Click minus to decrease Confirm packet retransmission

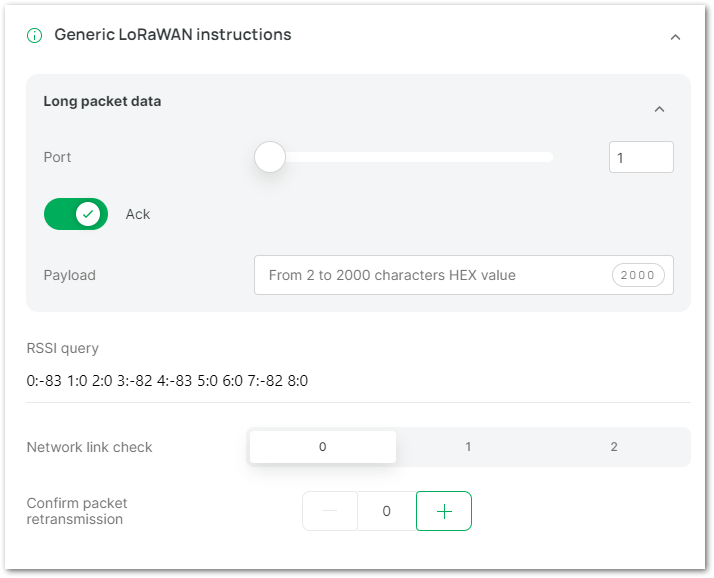tap(330, 511)
